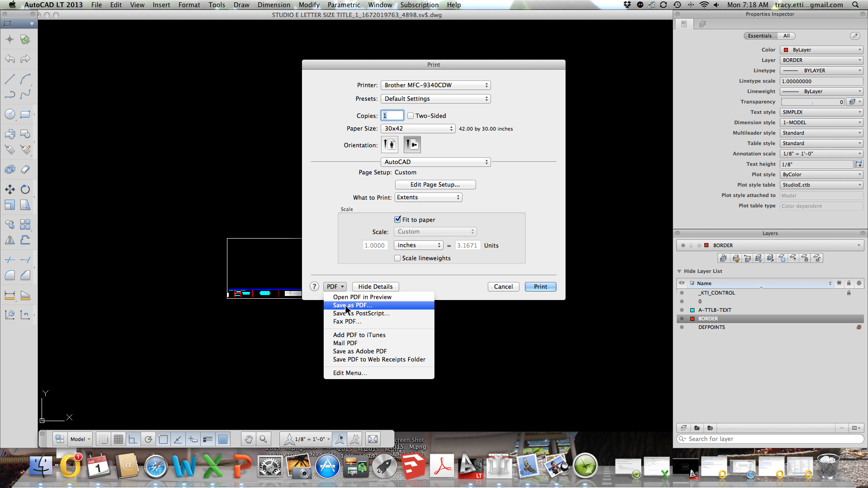The height and width of the screenshot is (488, 868).
Task: Toggle Polar tracking in status bar
Action: (x=148, y=439)
